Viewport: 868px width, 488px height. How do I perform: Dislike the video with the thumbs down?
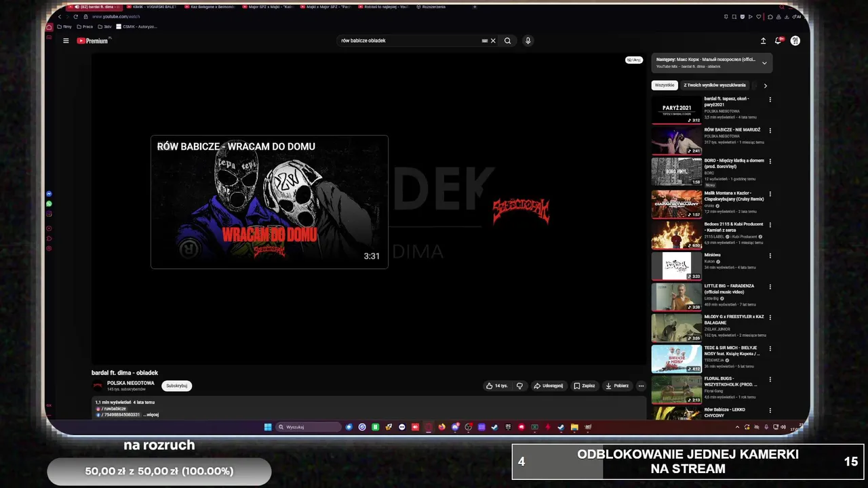(x=519, y=386)
